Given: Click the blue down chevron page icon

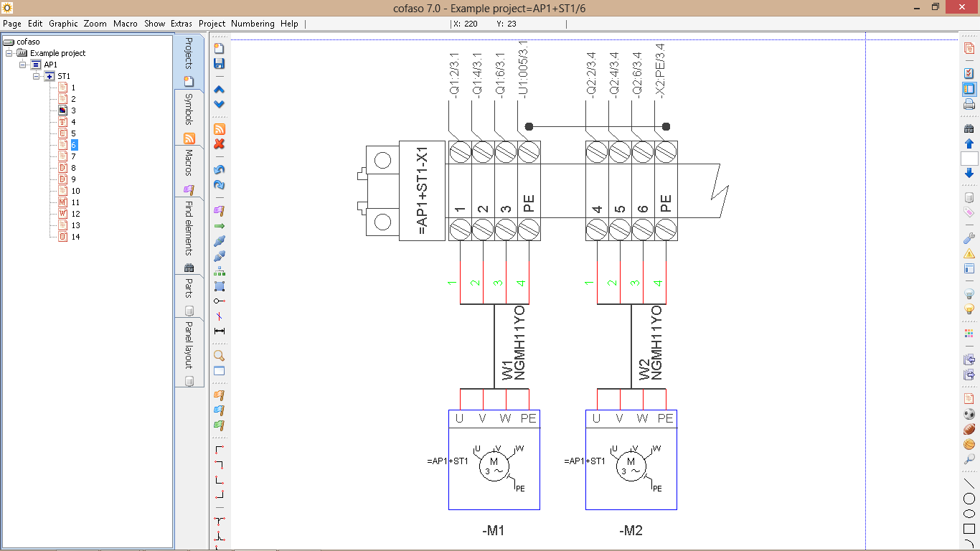Looking at the screenshot, I should click(220, 104).
